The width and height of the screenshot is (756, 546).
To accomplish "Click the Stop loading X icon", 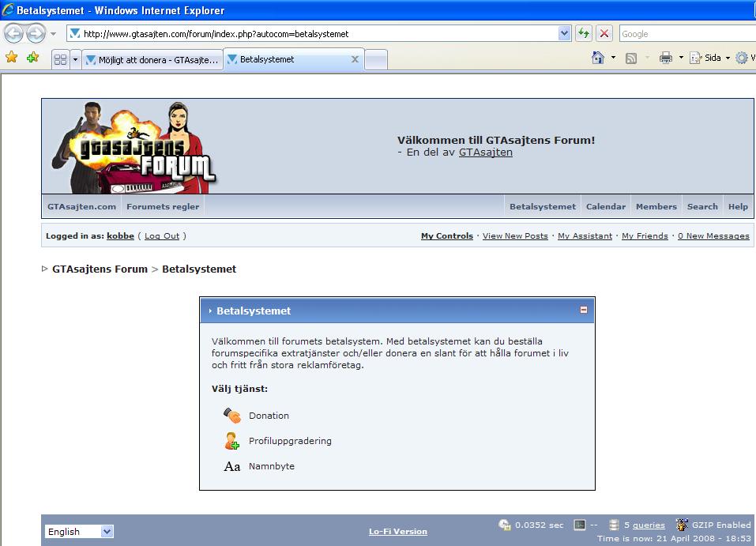I will pyautogui.click(x=604, y=33).
